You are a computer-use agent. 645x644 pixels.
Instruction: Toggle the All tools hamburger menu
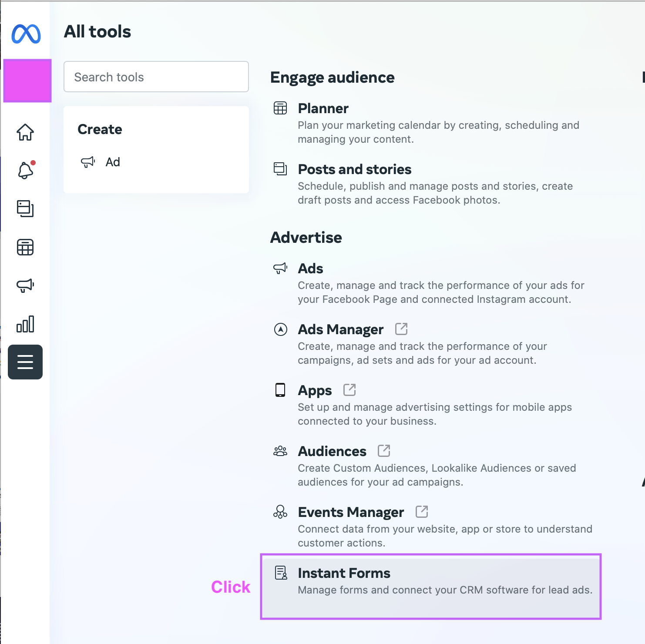[25, 362]
